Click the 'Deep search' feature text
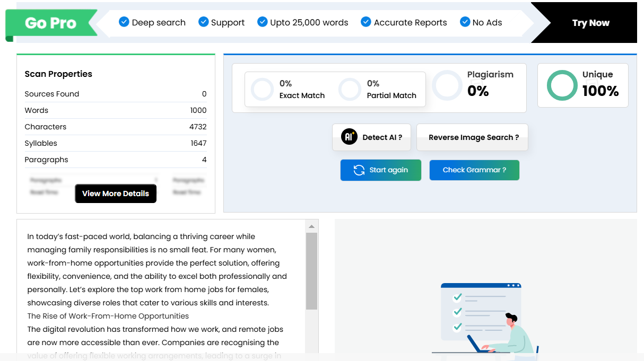644x361 pixels. pos(159,22)
